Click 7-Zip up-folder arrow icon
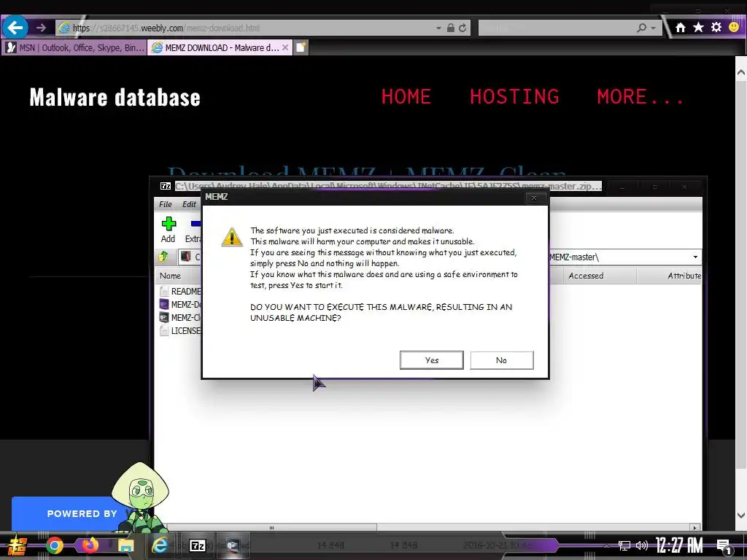Image resolution: width=747 pixels, height=560 pixels. click(163, 257)
